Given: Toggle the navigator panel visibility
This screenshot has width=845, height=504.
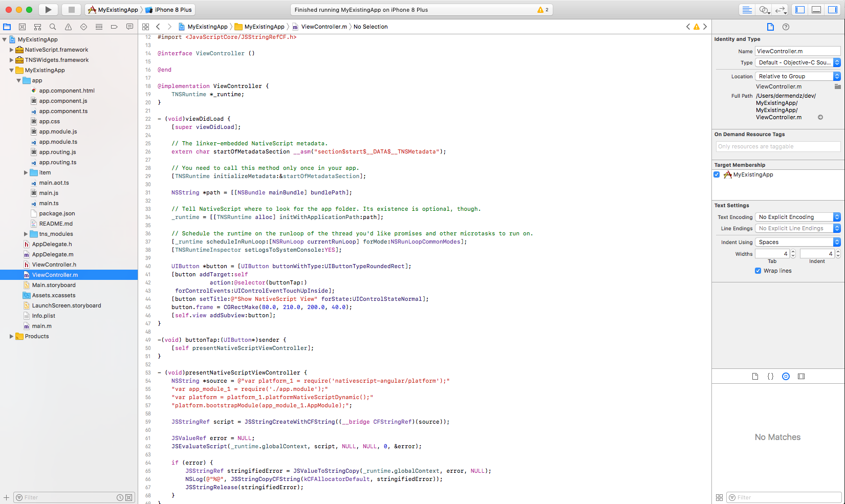Looking at the screenshot, I should pos(800,10).
